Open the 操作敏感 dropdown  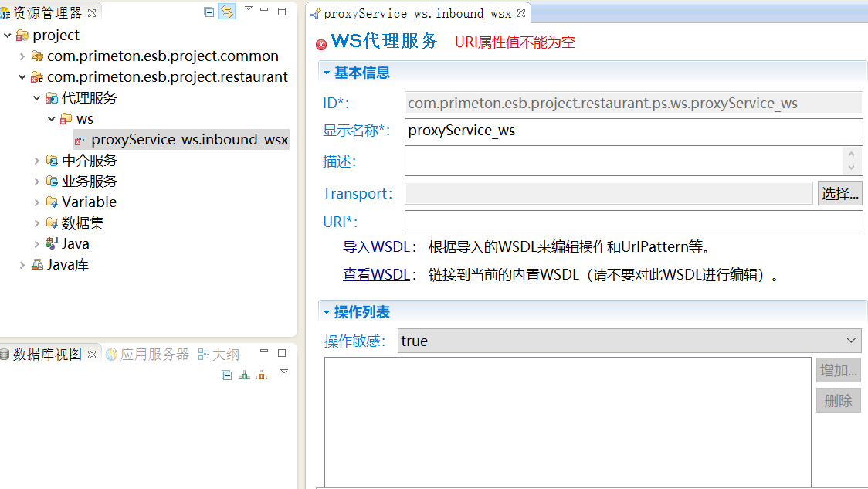[851, 341]
